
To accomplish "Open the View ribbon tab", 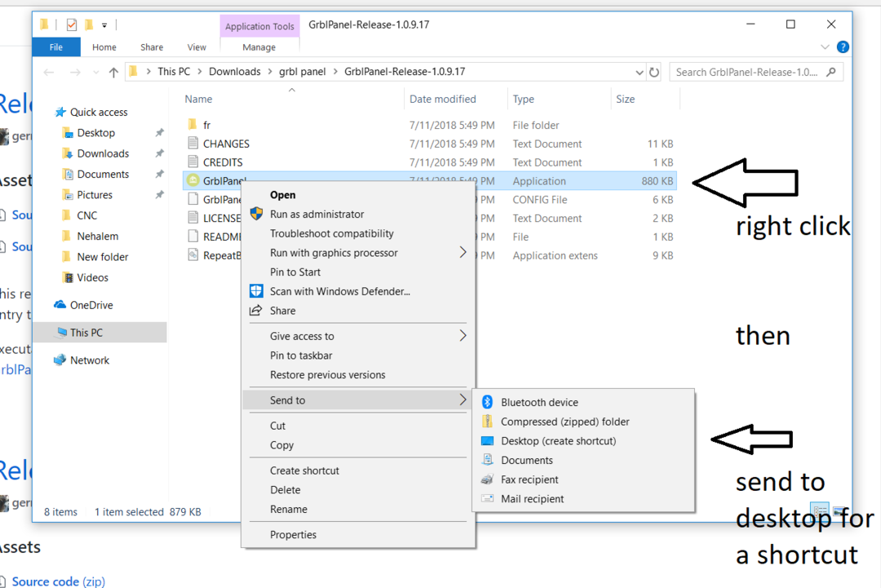I will click(x=197, y=47).
